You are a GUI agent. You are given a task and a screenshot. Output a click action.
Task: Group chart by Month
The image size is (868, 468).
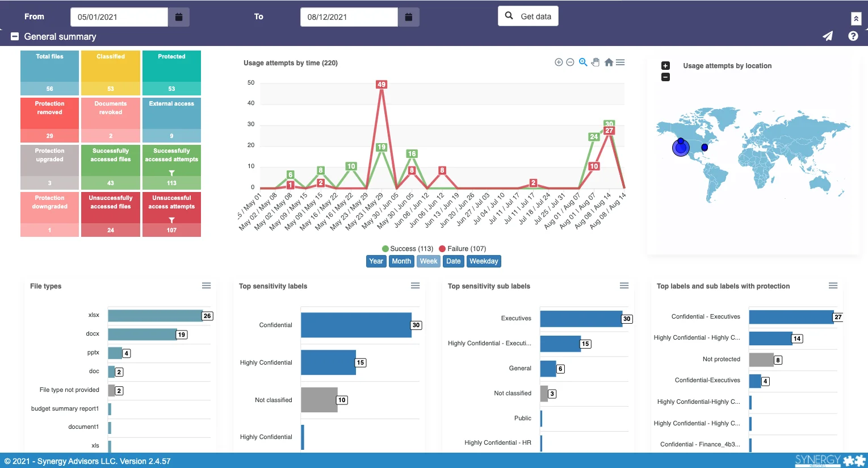pos(401,261)
